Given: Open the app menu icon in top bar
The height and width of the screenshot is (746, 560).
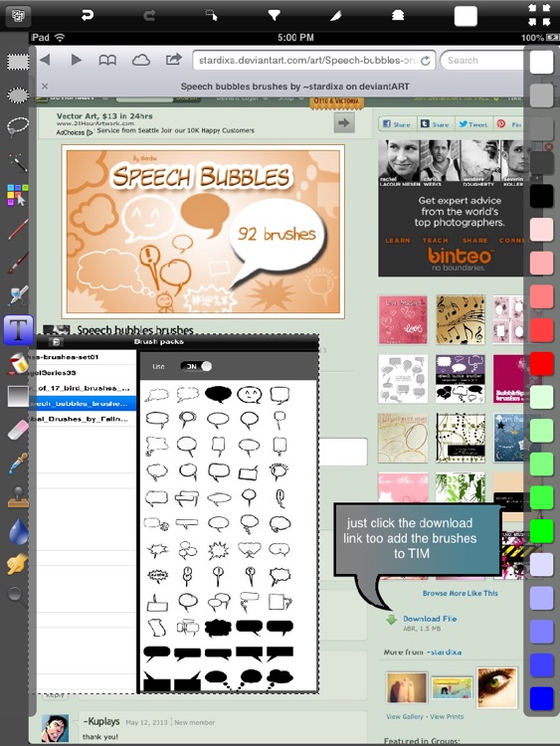Looking at the screenshot, I should 18,16.
